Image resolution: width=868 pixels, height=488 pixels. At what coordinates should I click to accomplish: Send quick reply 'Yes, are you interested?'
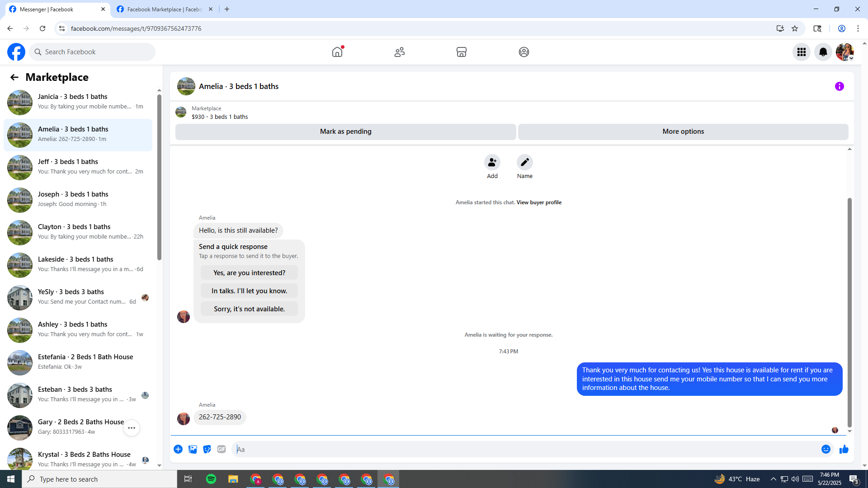249,273
